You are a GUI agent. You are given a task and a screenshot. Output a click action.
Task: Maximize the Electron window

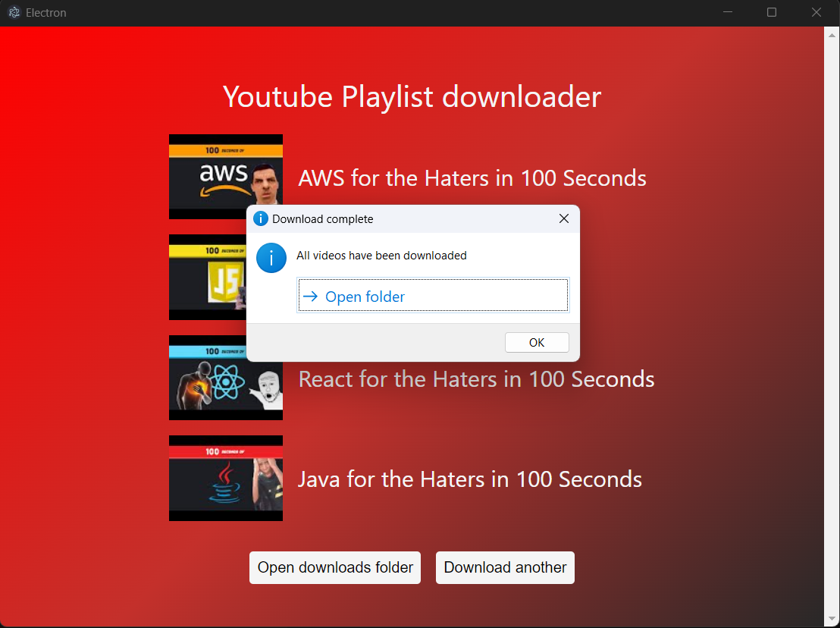[772, 12]
